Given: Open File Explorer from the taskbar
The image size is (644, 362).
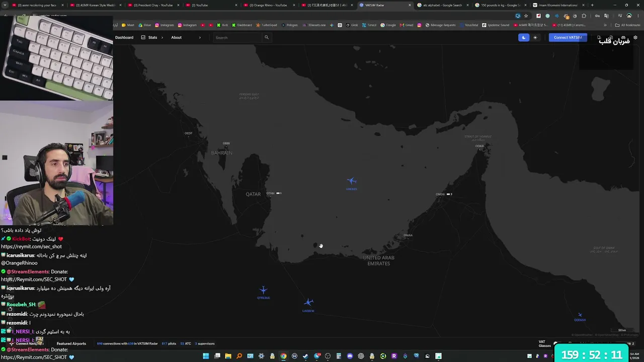Looking at the screenshot, I should click(x=228, y=356).
